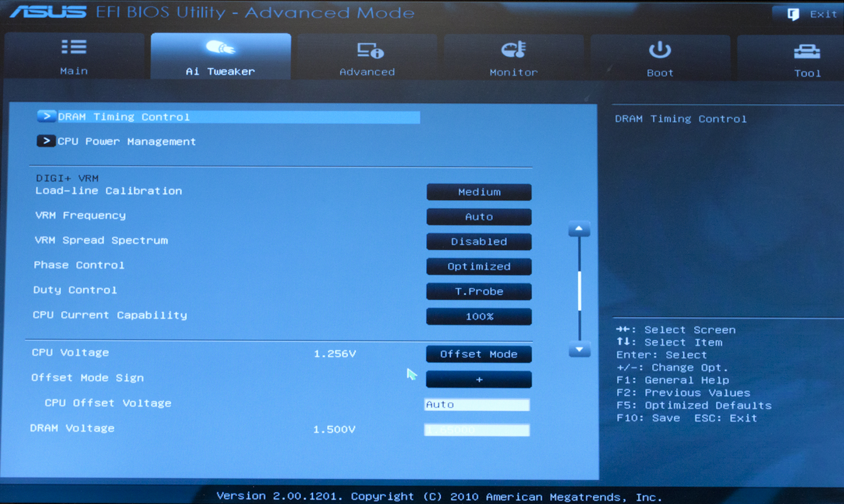Click the F2: Previous Values hint

[683, 393]
